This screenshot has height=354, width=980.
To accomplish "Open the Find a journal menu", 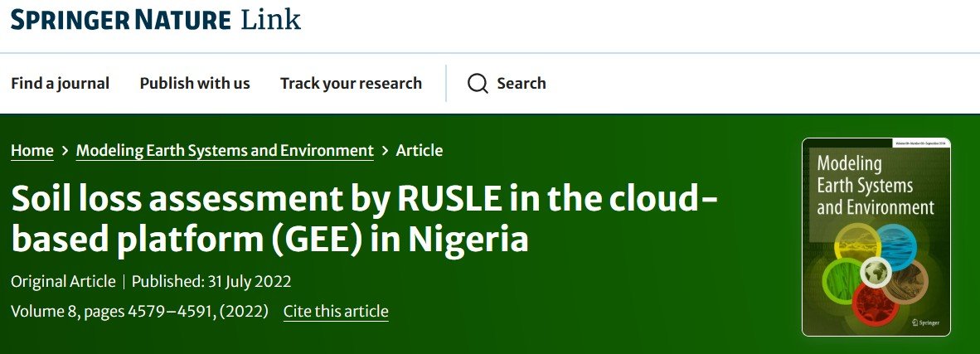I will click(x=60, y=83).
